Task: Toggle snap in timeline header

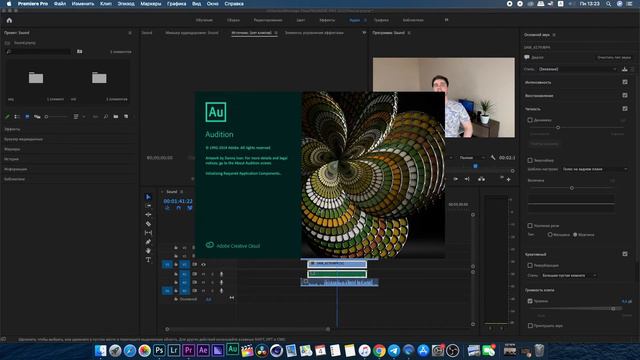Action: coord(178,208)
